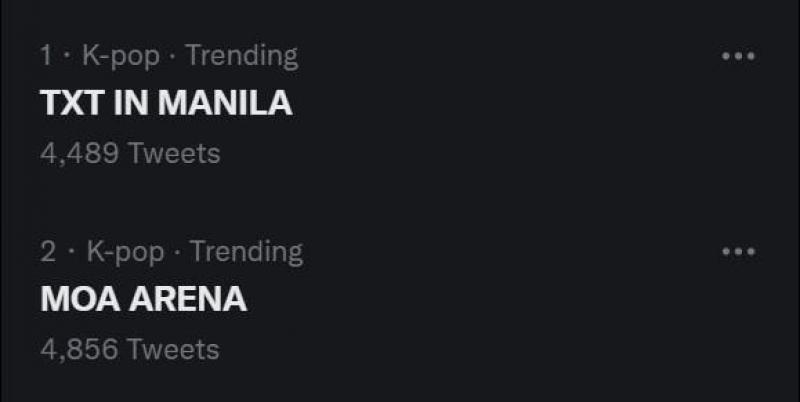This screenshot has height=402, width=800.
Task: Click the word "Tweets" under MOA ARENA
Action: click(174, 349)
